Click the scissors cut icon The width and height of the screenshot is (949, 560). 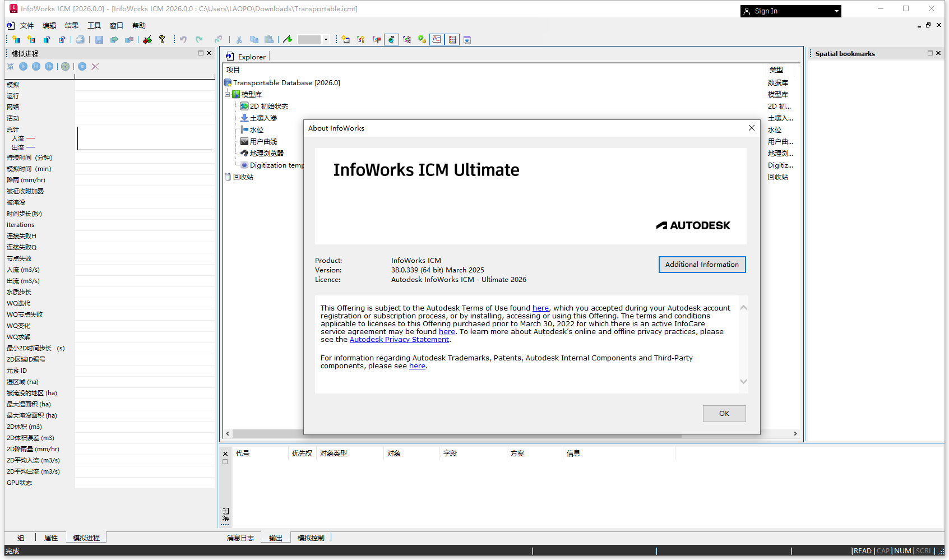click(239, 39)
